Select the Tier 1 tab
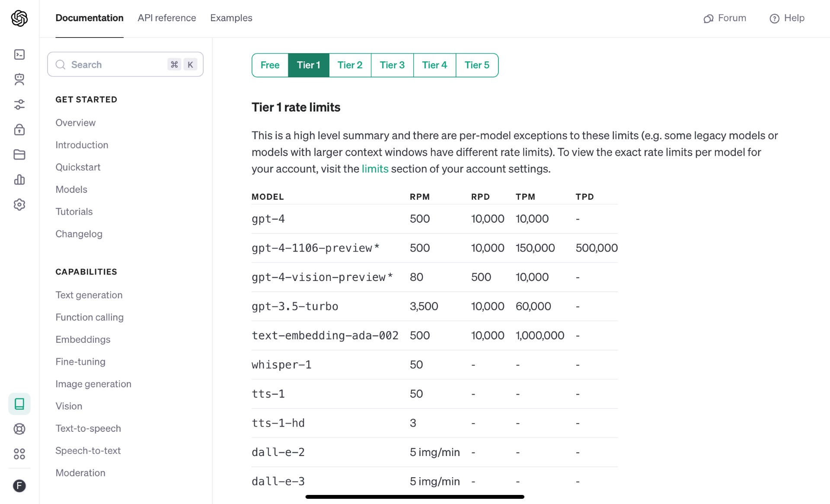 point(309,65)
